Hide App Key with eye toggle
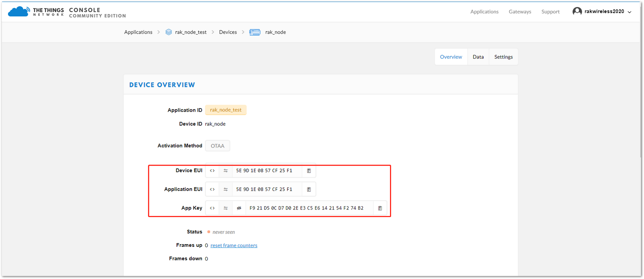The width and height of the screenshot is (644, 279). click(239, 208)
